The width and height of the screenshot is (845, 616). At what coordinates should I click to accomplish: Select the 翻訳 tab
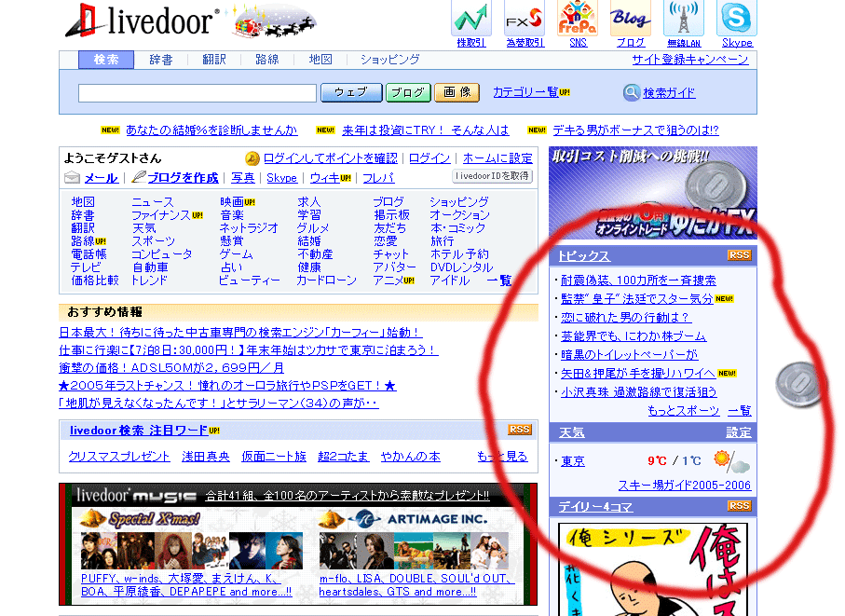pyautogui.click(x=214, y=60)
